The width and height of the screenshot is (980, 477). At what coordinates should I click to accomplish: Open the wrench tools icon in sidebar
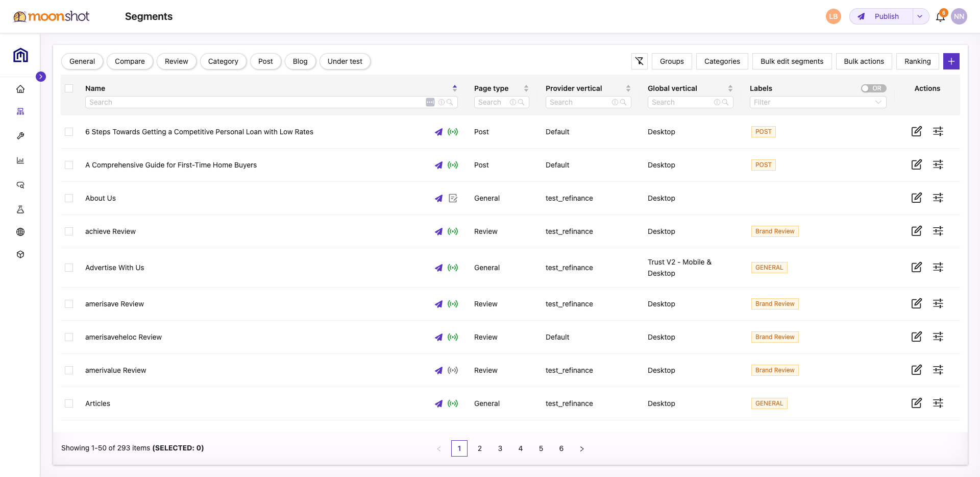[x=20, y=136]
